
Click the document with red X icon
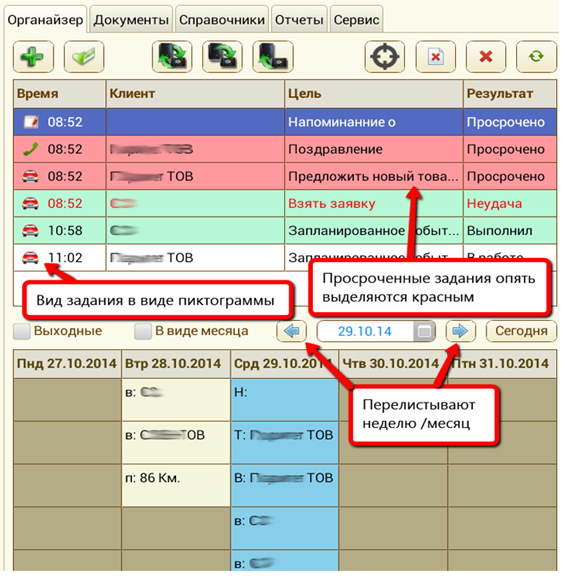click(435, 57)
